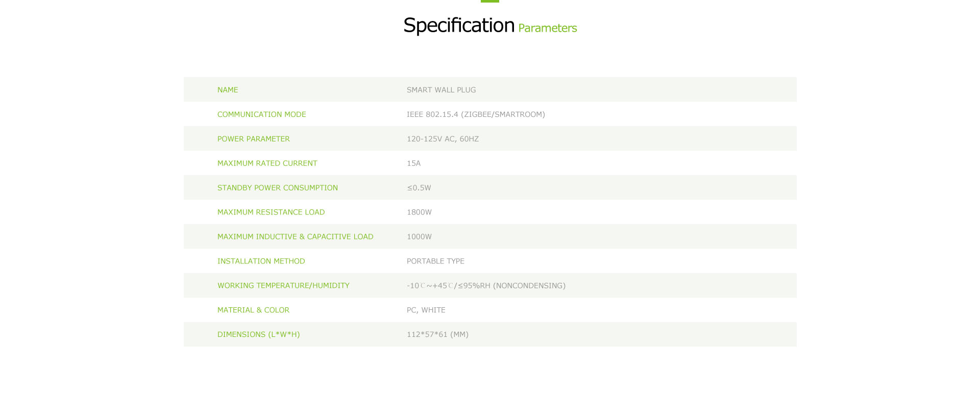Click the 120-125V AC, 60HZ value

443,139
